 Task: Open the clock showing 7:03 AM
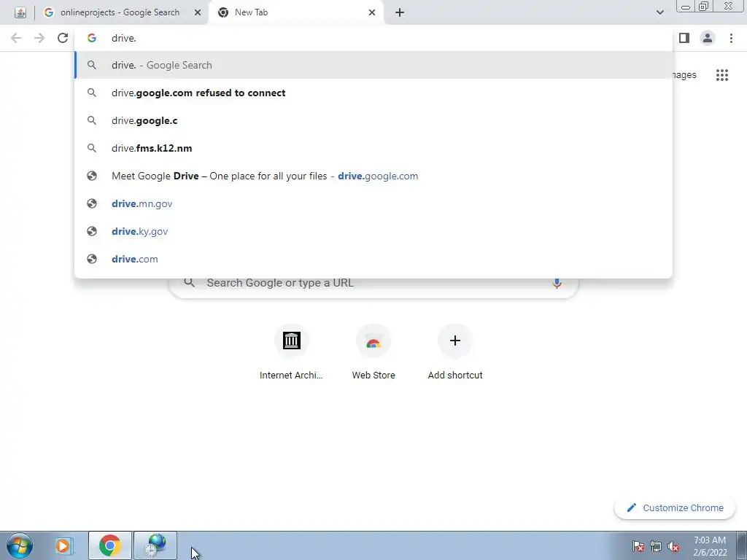click(710, 546)
